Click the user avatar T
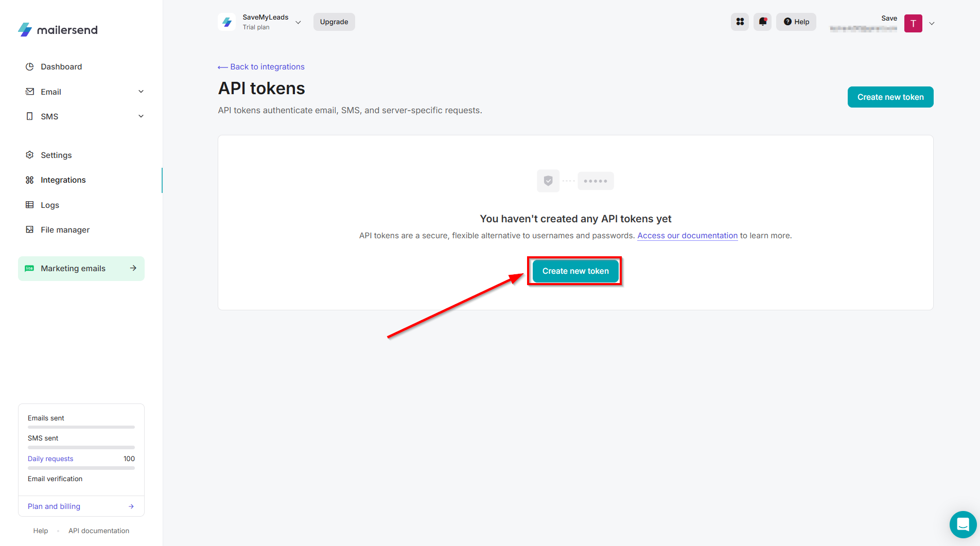 point(913,23)
